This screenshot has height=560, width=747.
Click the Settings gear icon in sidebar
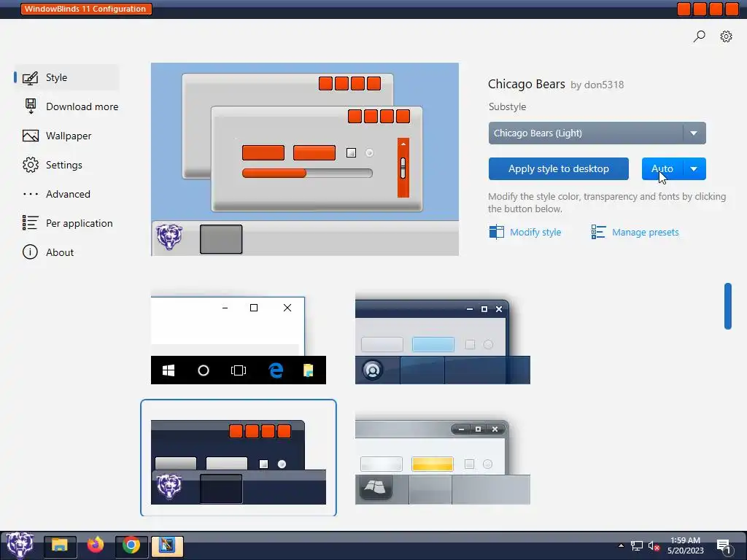31,165
